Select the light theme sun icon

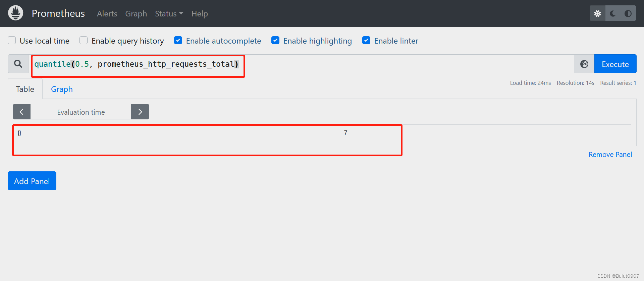597,13
